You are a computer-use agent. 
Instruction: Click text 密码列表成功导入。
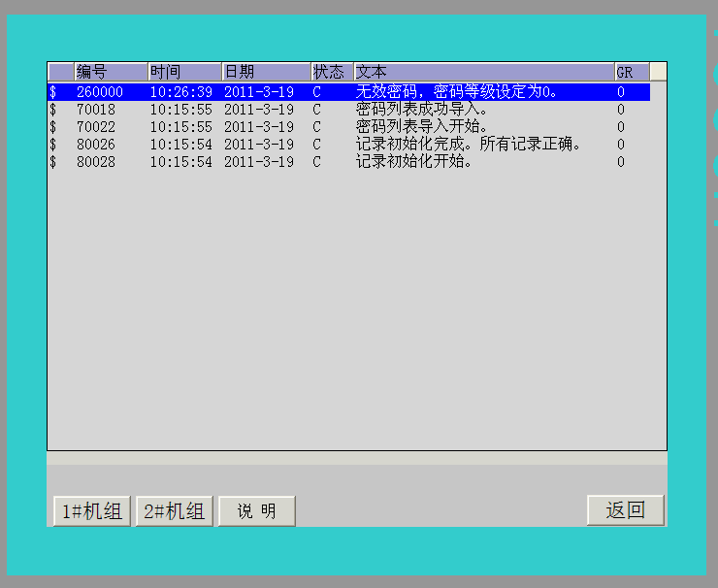pos(421,110)
